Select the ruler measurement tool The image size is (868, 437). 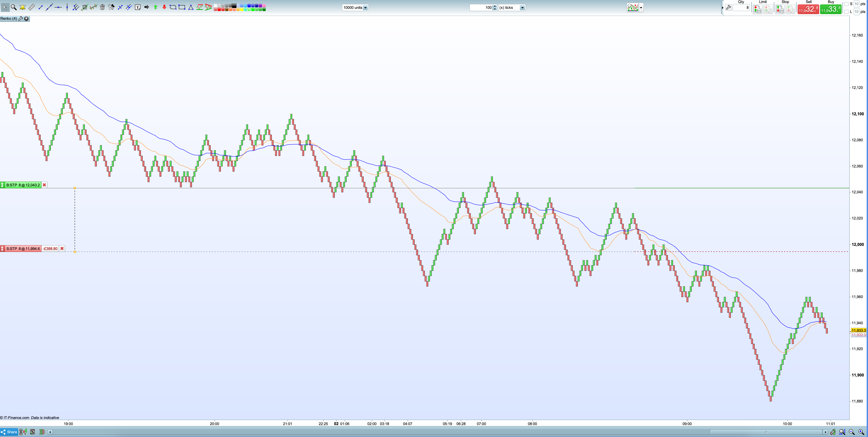click(31, 7)
